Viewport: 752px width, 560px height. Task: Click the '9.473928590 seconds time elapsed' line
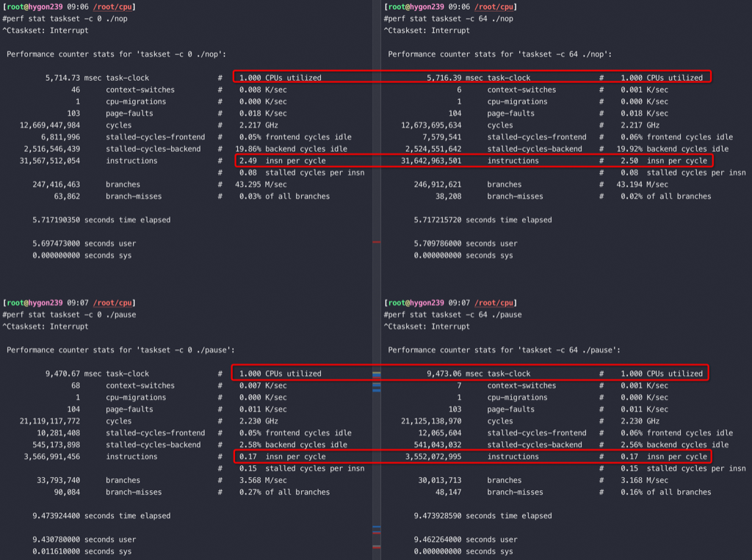pyautogui.click(x=482, y=516)
